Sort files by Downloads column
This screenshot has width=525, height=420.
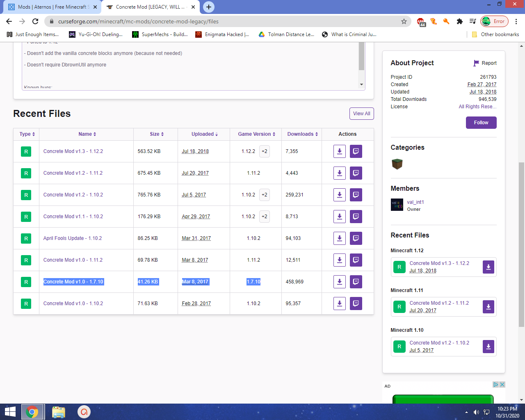click(303, 134)
